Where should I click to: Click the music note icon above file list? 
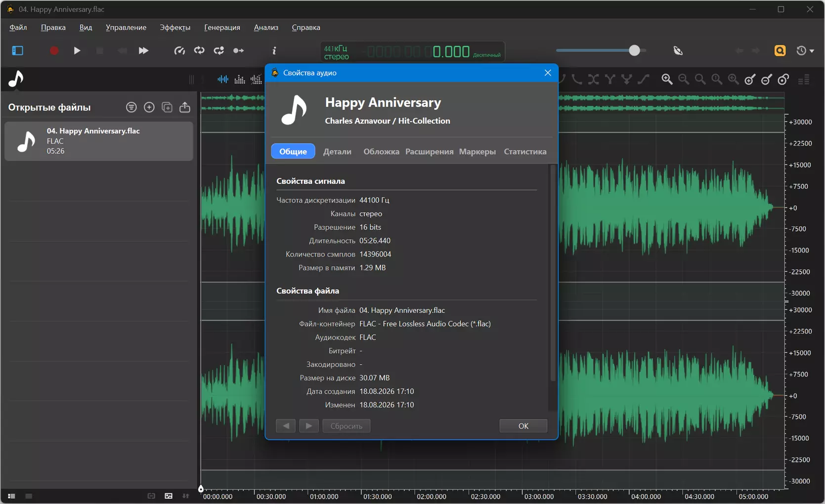pos(16,79)
